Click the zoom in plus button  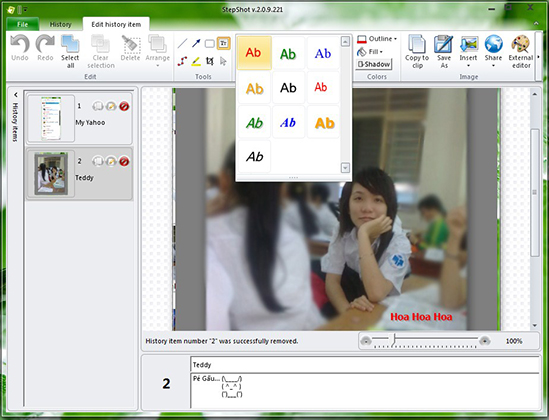[x=485, y=341]
